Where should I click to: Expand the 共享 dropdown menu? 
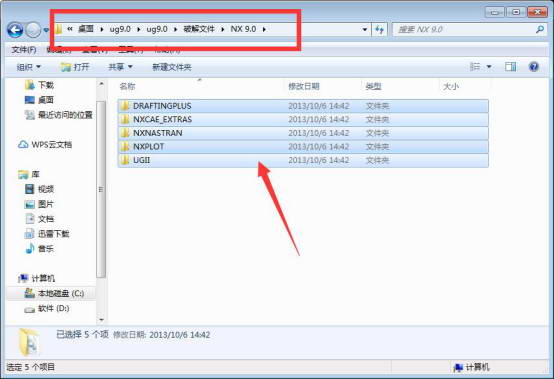tap(120, 67)
